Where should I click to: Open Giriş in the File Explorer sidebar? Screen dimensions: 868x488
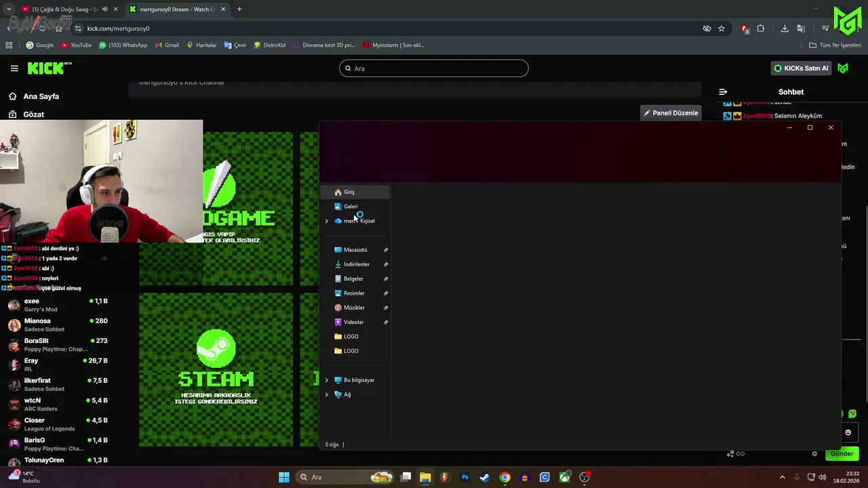[355, 192]
